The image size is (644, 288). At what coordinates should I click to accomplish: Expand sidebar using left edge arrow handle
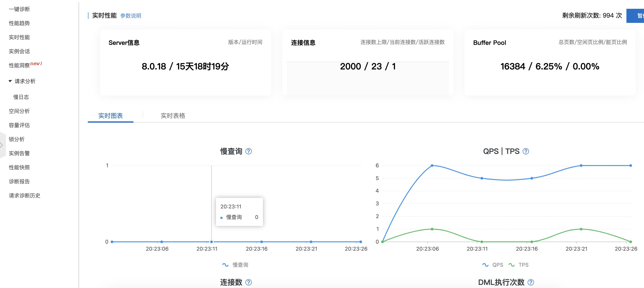tap(2, 145)
